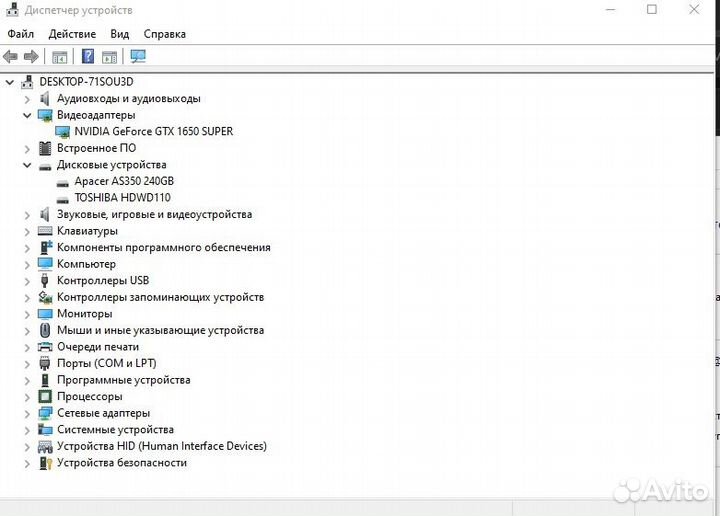This screenshot has width=720, height=516.
Task: Select the Устройства безопасности row
Action: pyautogui.click(x=122, y=463)
